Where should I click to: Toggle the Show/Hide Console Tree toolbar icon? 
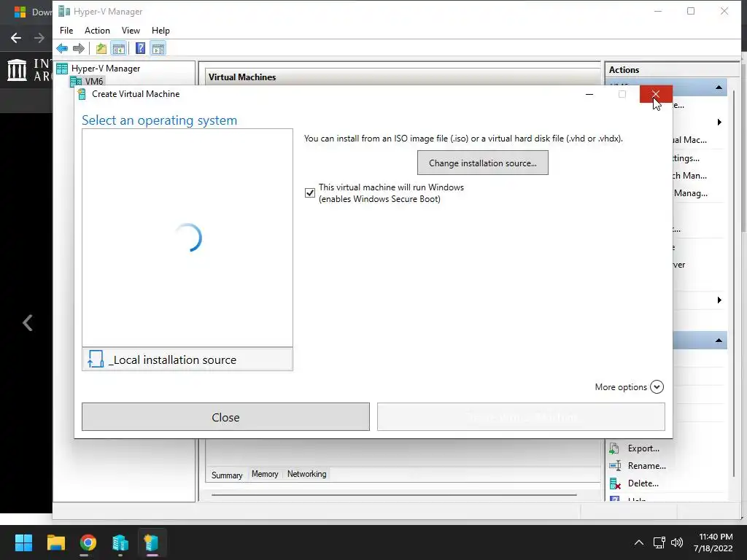[119, 48]
